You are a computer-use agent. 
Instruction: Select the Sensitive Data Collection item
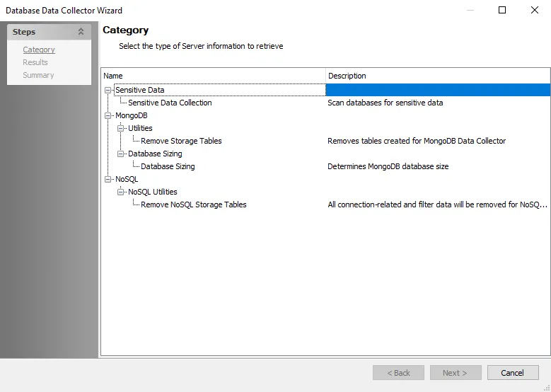pos(170,103)
